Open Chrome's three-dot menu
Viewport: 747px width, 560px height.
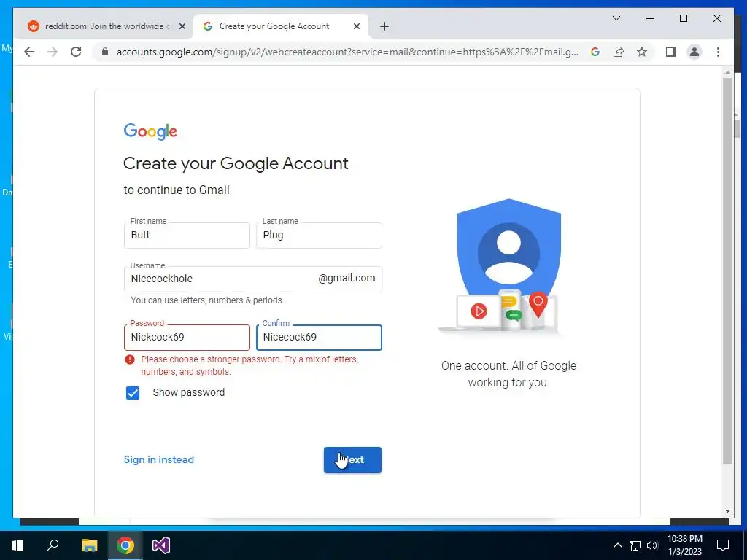[x=718, y=52]
